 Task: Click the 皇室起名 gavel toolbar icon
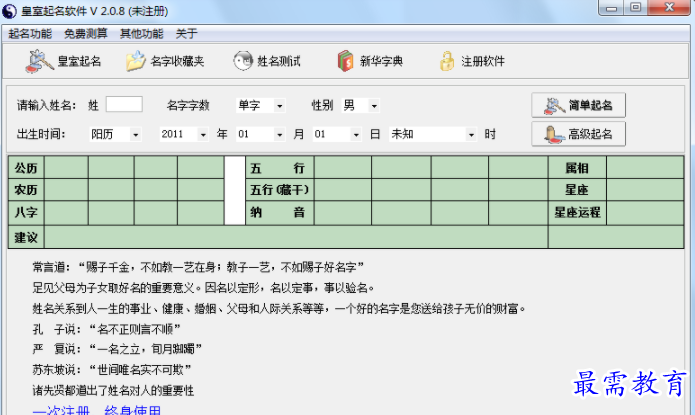coord(39,61)
